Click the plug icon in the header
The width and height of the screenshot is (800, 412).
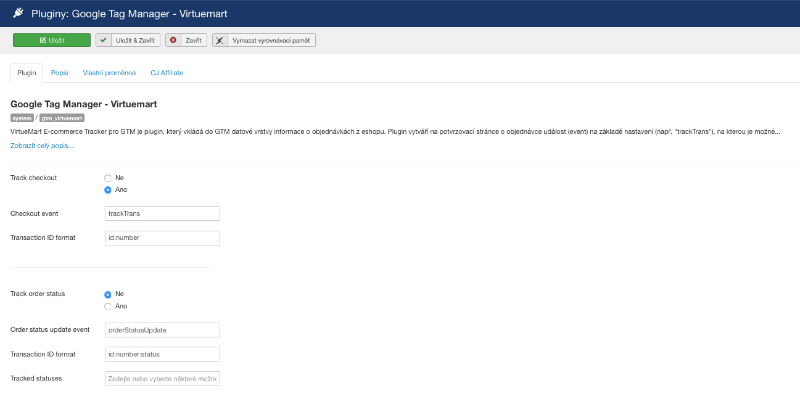(x=18, y=13)
